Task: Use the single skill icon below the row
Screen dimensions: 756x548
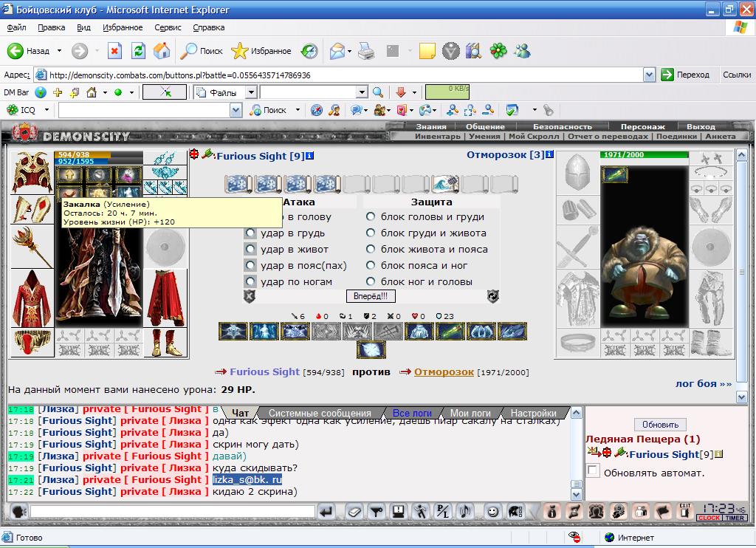Action: [x=371, y=350]
